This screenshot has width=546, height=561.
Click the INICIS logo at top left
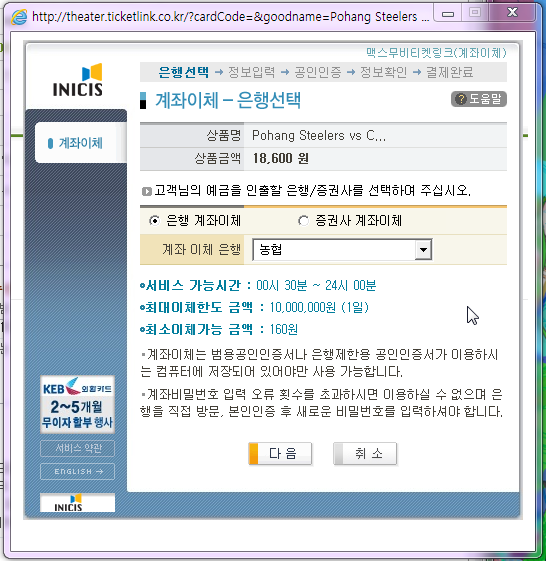(x=78, y=80)
